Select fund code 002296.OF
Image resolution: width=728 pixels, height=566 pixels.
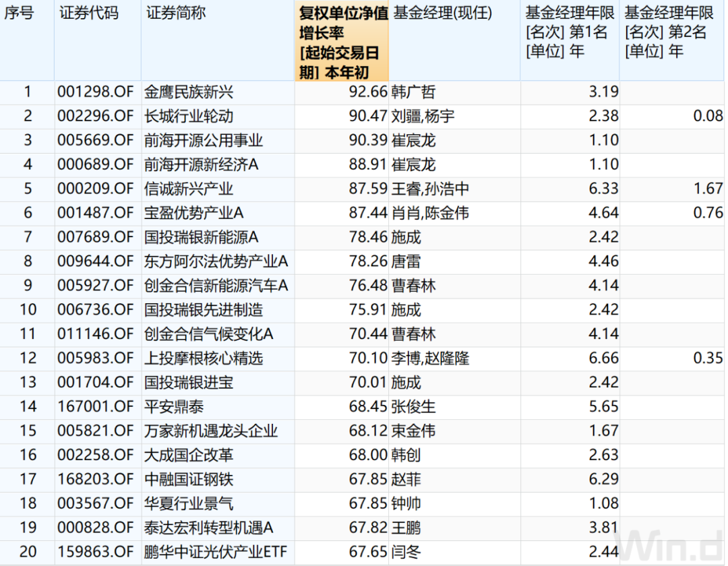(x=96, y=116)
